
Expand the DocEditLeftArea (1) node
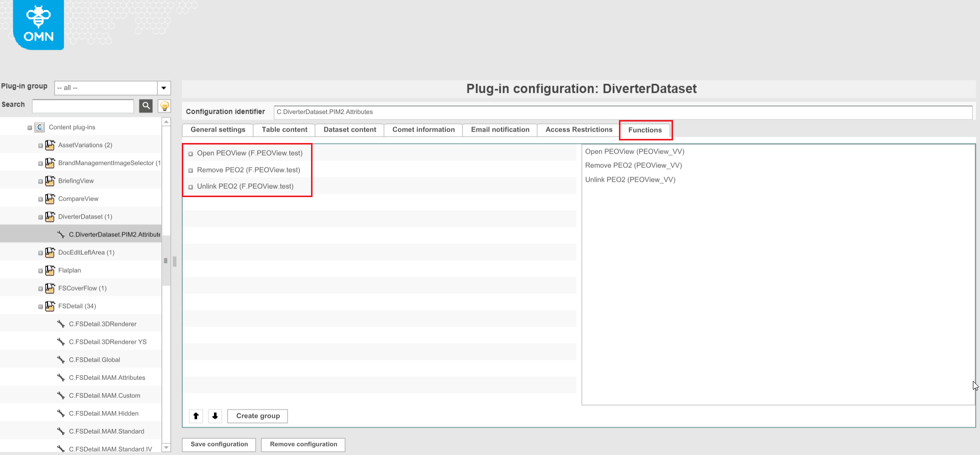tap(40, 253)
